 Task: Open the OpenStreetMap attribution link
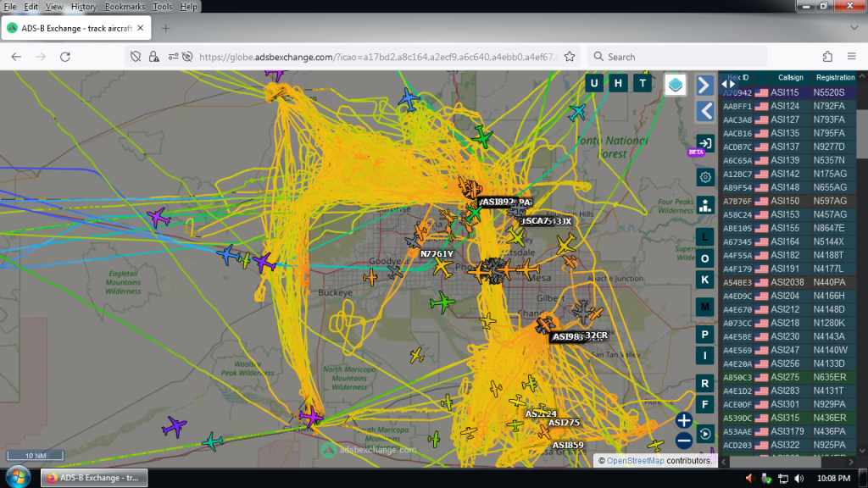coord(635,460)
